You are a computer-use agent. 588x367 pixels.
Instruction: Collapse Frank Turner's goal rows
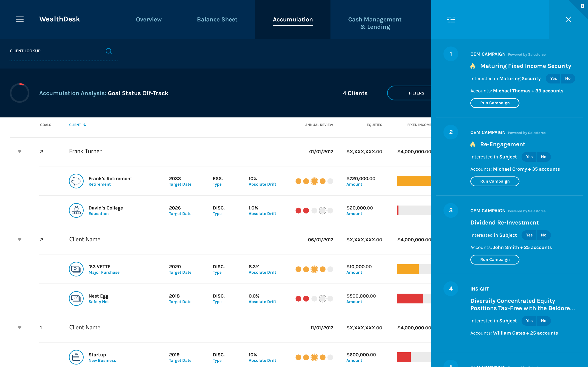point(20,151)
